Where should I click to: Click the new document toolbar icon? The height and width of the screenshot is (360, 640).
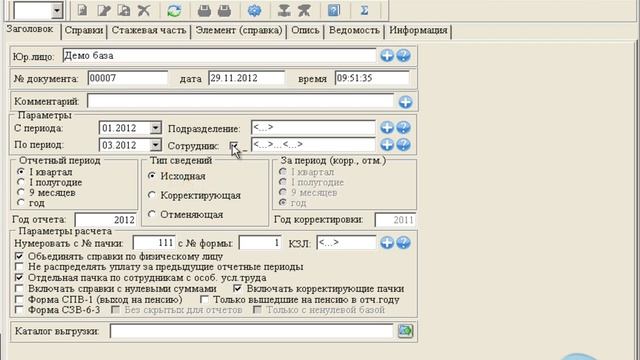tap(82, 10)
